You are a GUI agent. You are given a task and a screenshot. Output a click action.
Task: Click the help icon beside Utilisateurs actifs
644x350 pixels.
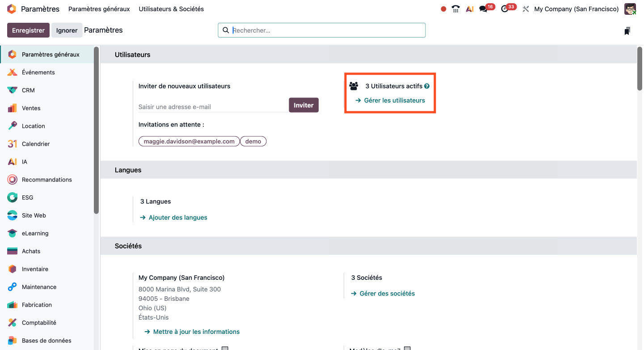(427, 86)
